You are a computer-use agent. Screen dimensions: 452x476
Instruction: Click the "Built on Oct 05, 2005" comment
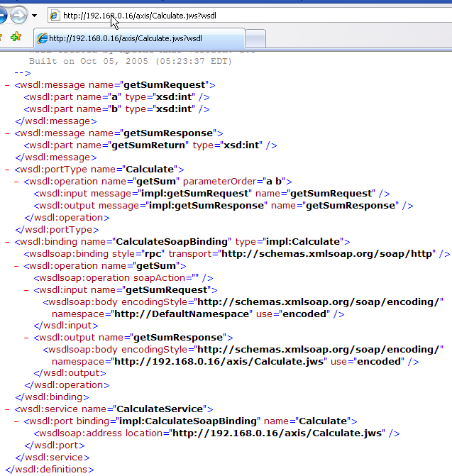131,61
